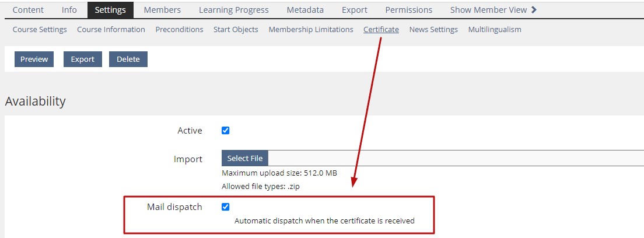
Task: Go to Preconditions sub-tab
Action: pos(179,29)
